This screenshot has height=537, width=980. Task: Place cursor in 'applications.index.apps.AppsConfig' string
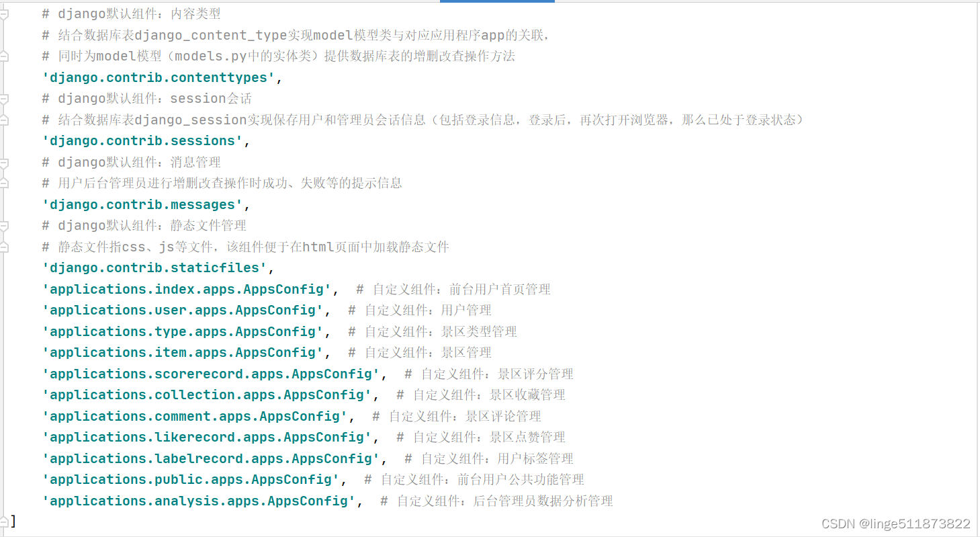point(187,290)
